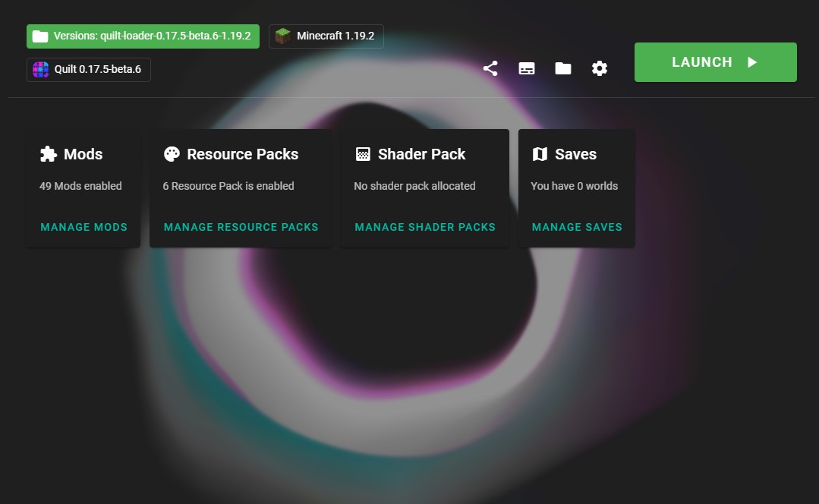
Task: Click the Shader Pack checkerboard icon
Action: click(361, 154)
